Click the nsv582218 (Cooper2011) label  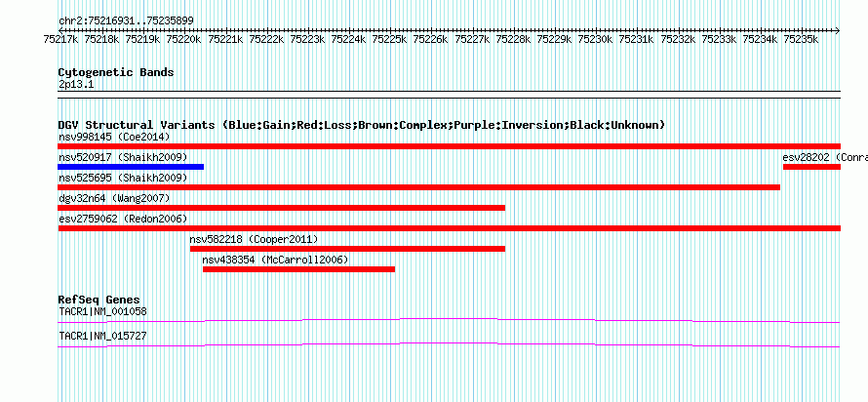tap(255, 239)
